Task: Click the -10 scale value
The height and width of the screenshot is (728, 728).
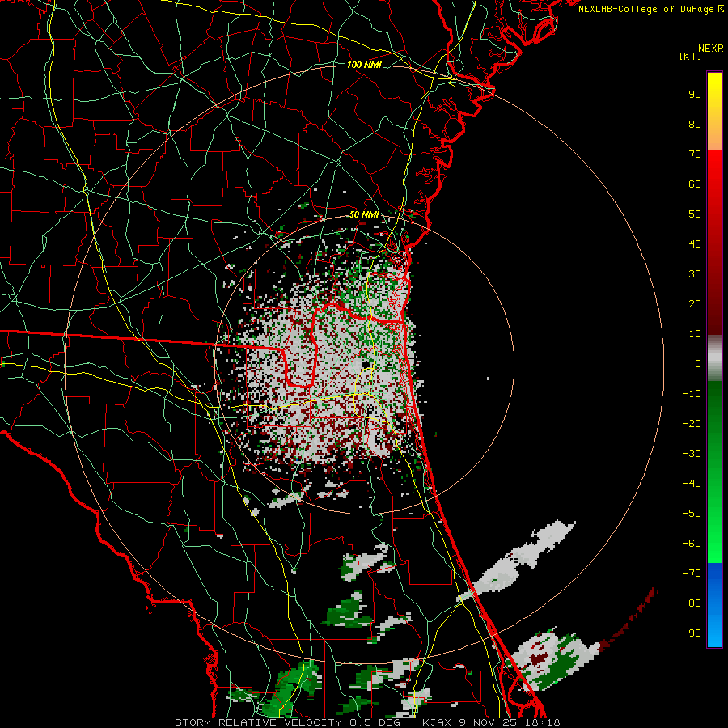Action: point(692,394)
